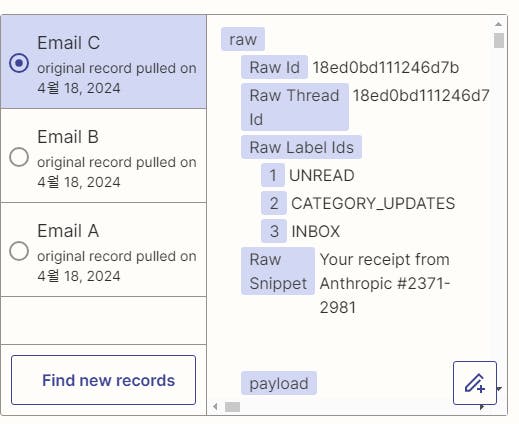Click the pencil-plus edit icon button
The height and width of the screenshot is (424, 519).
475,383
